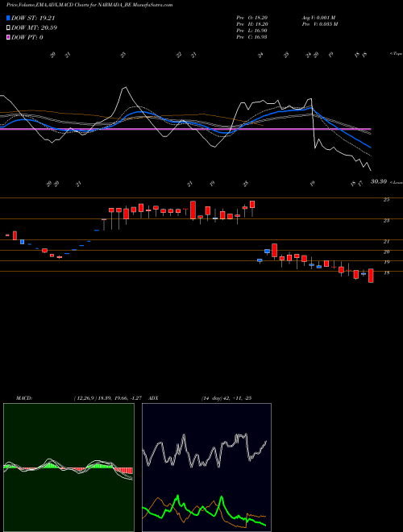Viewport: 403px width, 532px height.
Task: Click the 'Pre H: 18.20' high value
Action: pos(252,24)
